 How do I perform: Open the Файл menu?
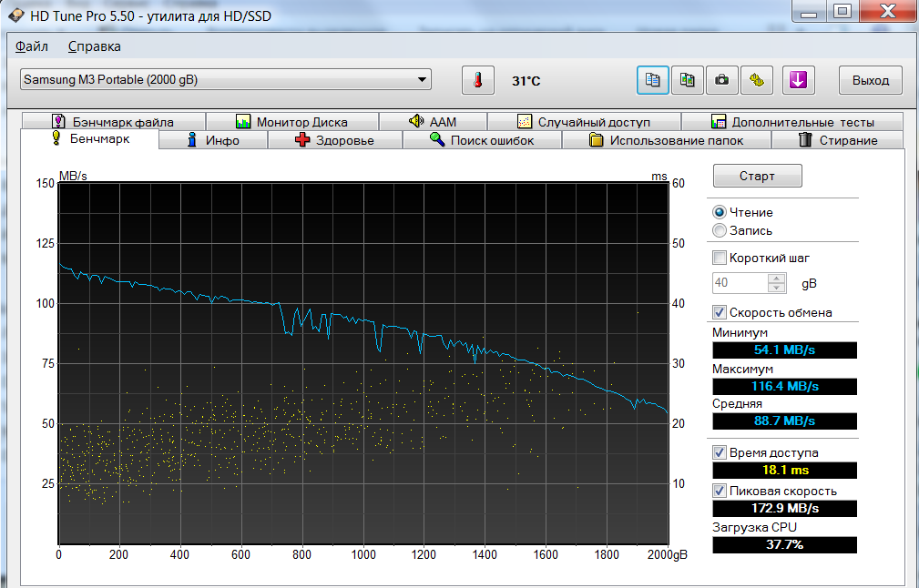point(32,46)
